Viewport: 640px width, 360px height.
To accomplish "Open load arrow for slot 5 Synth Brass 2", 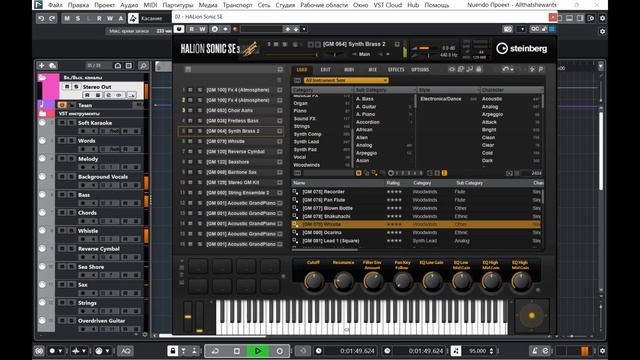I will (x=280, y=131).
